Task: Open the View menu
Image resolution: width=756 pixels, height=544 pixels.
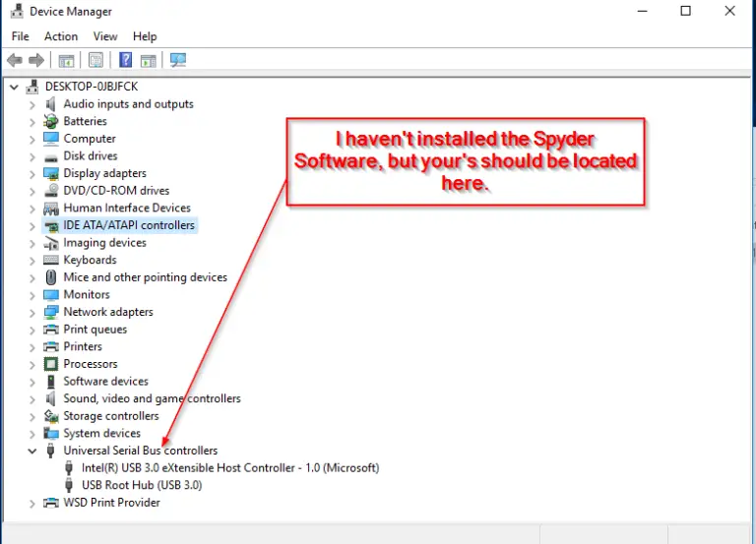Action: [x=105, y=36]
